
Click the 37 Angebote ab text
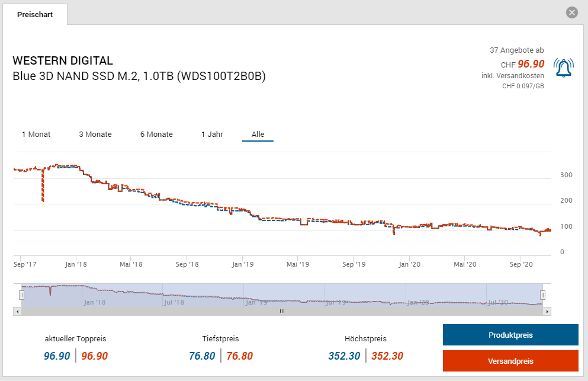click(516, 50)
